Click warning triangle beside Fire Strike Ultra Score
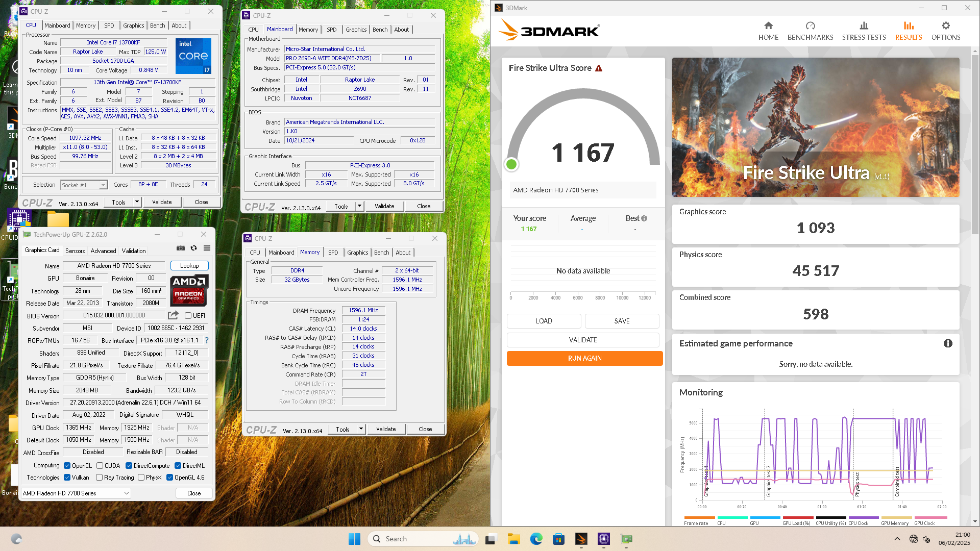980x551 pixels. pos(599,68)
